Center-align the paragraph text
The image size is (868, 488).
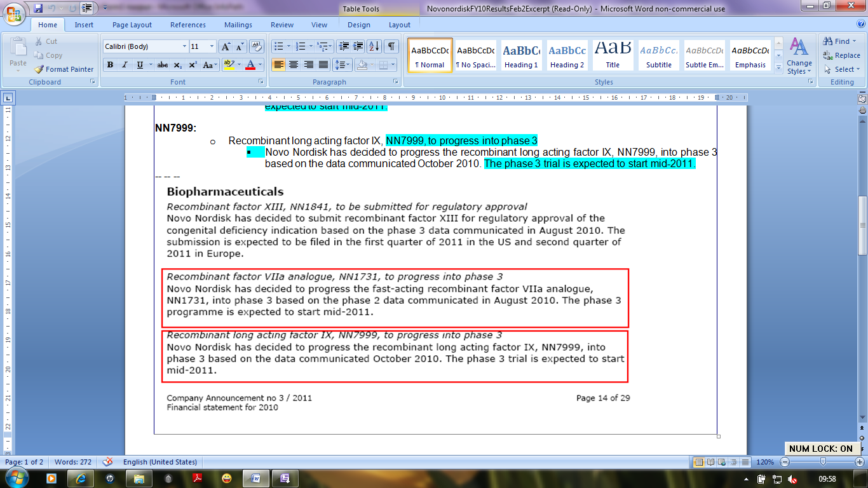pos(294,65)
